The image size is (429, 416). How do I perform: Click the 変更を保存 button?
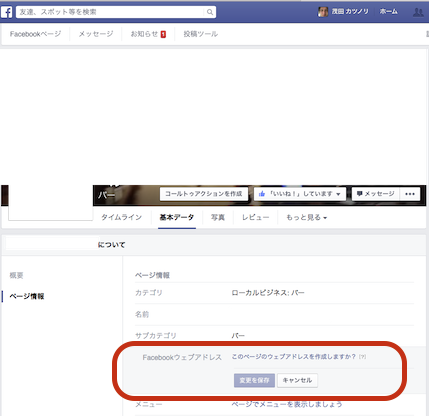(x=254, y=380)
